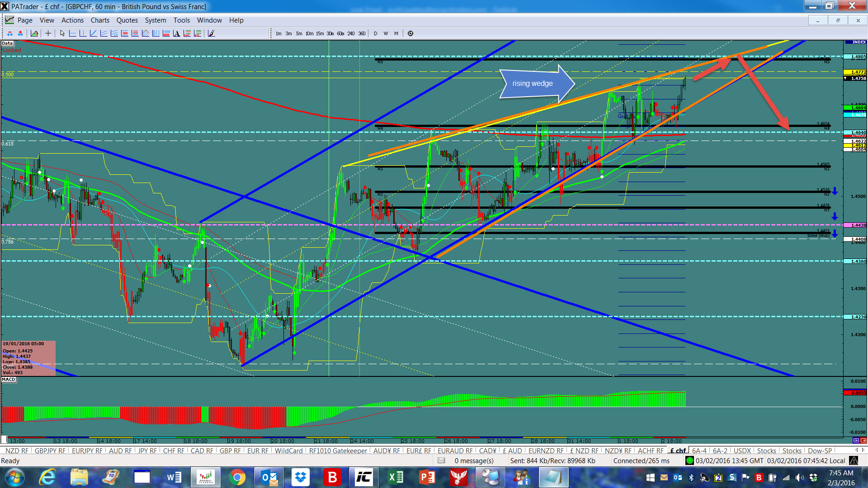Switch chart to 3m timeframe
The height and width of the screenshot is (488, 868).
(288, 33)
